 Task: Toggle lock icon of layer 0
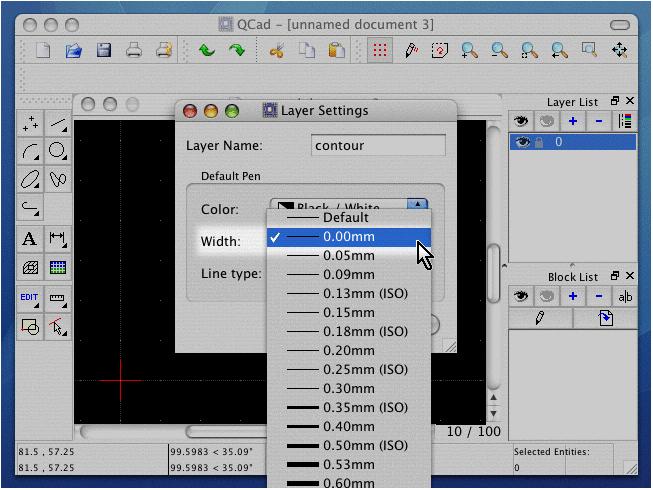pyautogui.click(x=539, y=143)
